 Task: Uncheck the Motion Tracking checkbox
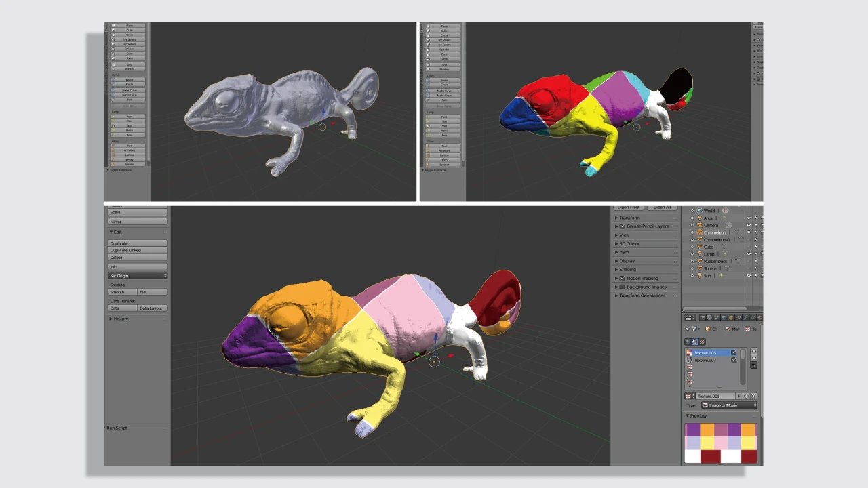coord(623,278)
